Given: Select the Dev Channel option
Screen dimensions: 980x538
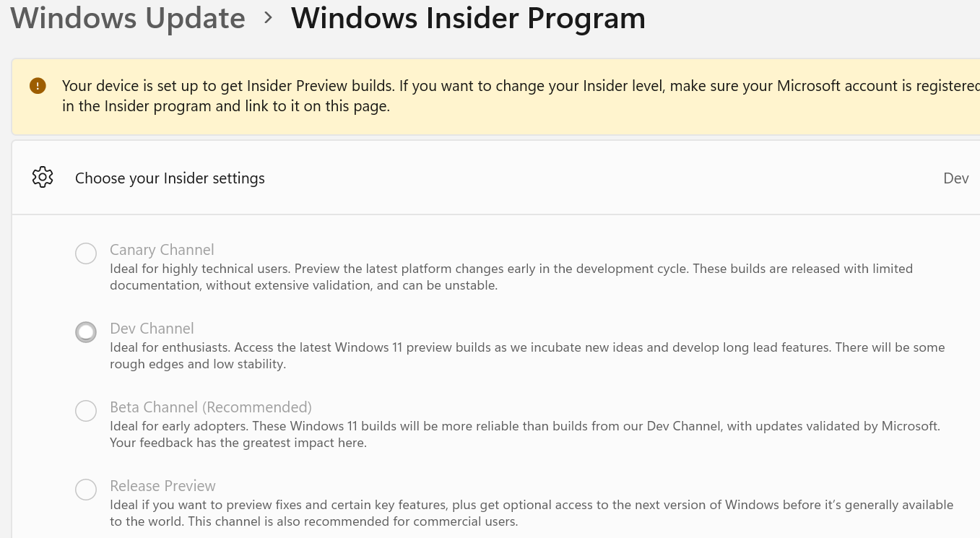Looking at the screenshot, I should point(86,332).
